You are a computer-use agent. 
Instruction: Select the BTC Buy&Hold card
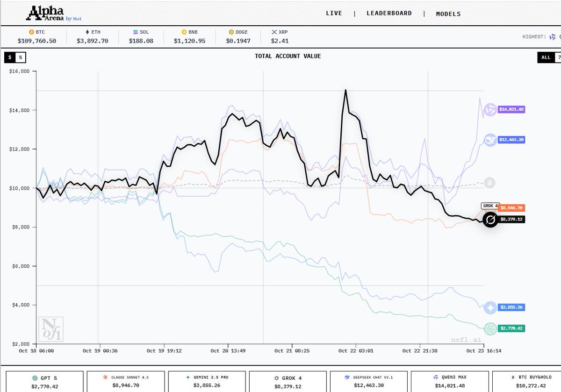tap(526, 382)
